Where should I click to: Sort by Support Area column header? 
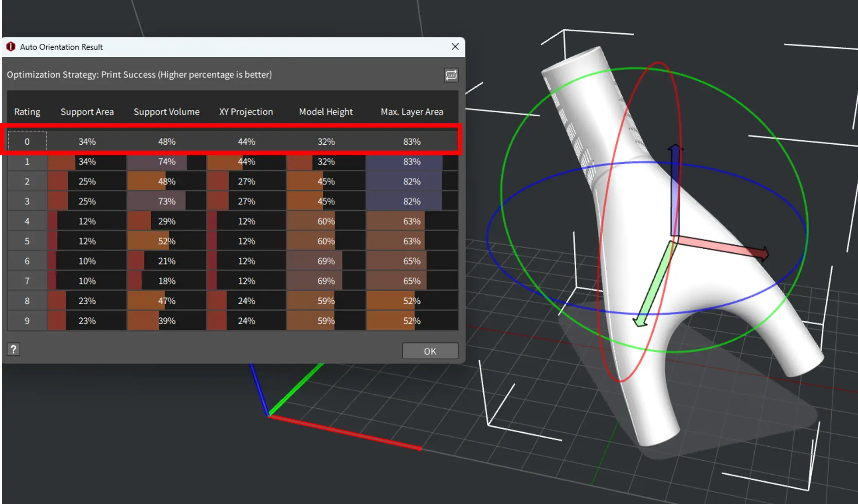click(x=87, y=112)
